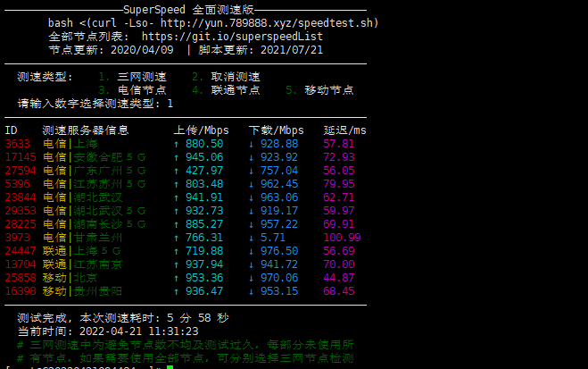The height and width of the screenshot is (369, 588).
Task: Click upload speed 953.36
Action: [x=204, y=278]
